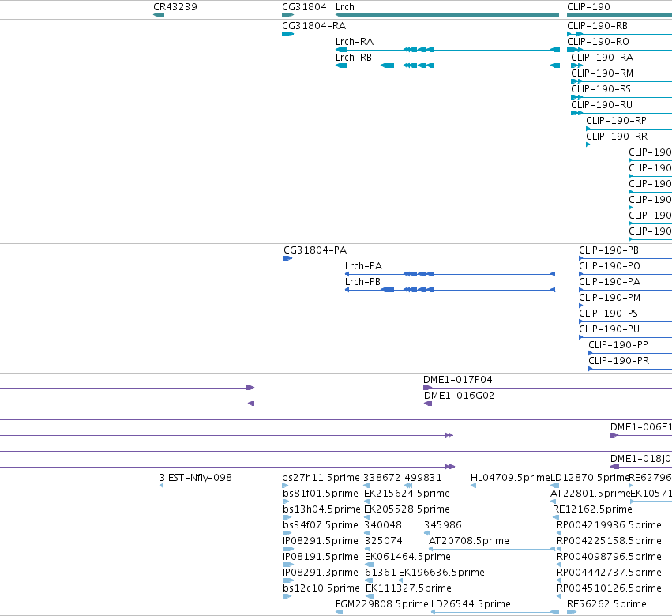Open the RE12162.5prime EST label
The height and width of the screenshot is (616, 672).
click(x=592, y=509)
